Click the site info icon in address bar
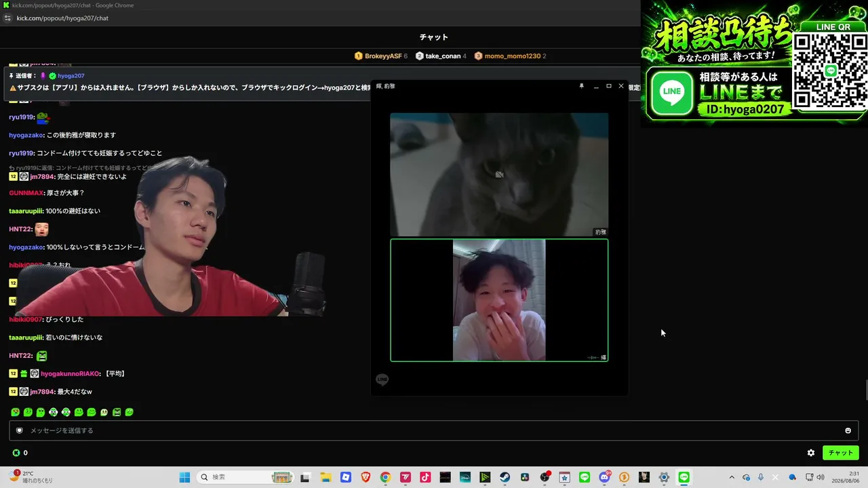The width and height of the screenshot is (868, 488). pyautogui.click(x=7, y=18)
